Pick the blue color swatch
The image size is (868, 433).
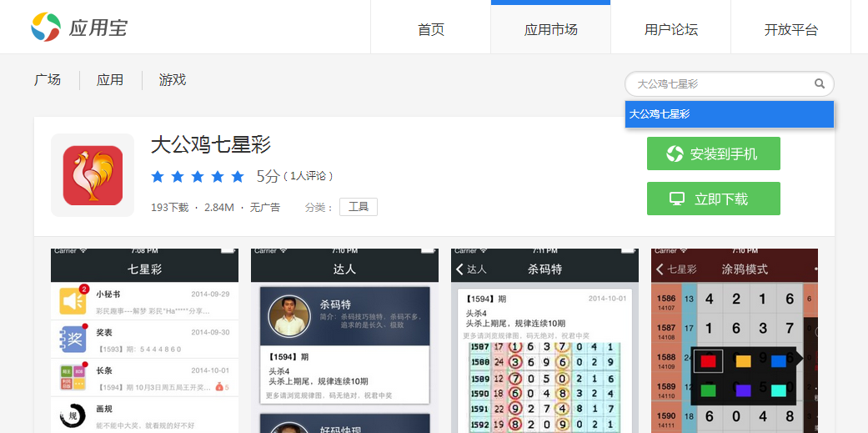(x=778, y=361)
